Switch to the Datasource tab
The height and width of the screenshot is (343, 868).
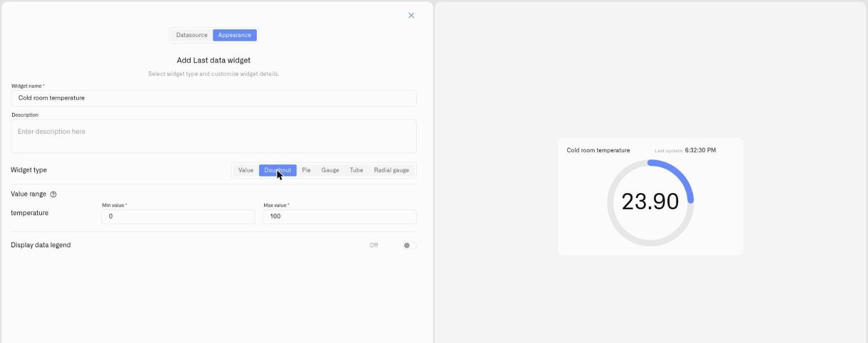click(x=192, y=35)
